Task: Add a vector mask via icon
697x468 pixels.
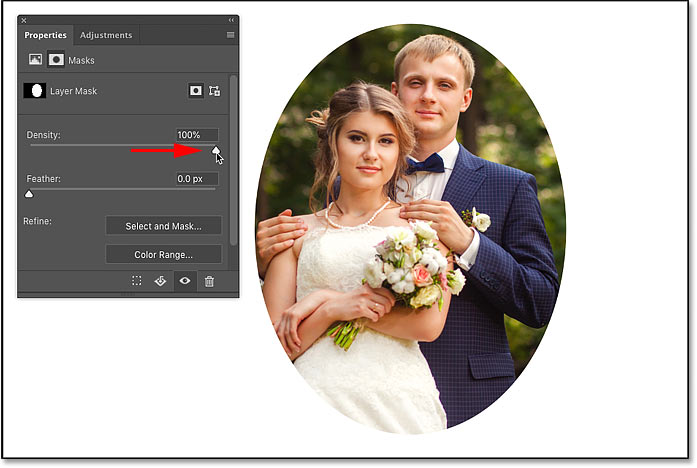Action: point(215,90)
